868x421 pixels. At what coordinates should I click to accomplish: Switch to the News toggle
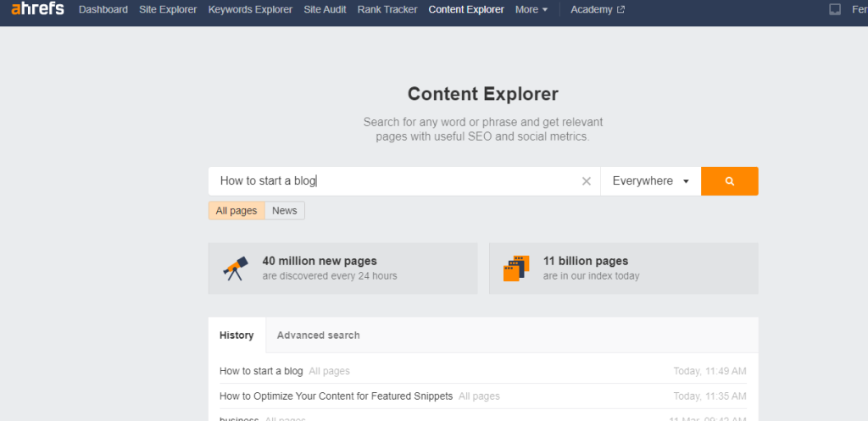[x=285, y=211]
